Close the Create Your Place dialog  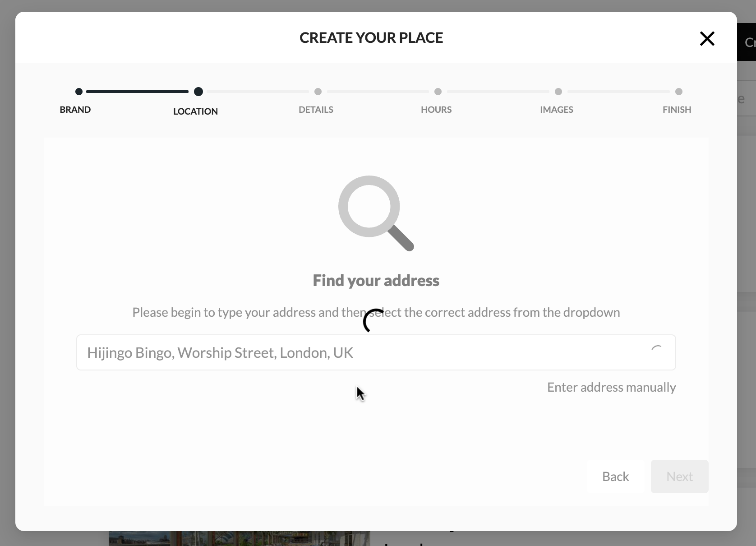point(707,39)
